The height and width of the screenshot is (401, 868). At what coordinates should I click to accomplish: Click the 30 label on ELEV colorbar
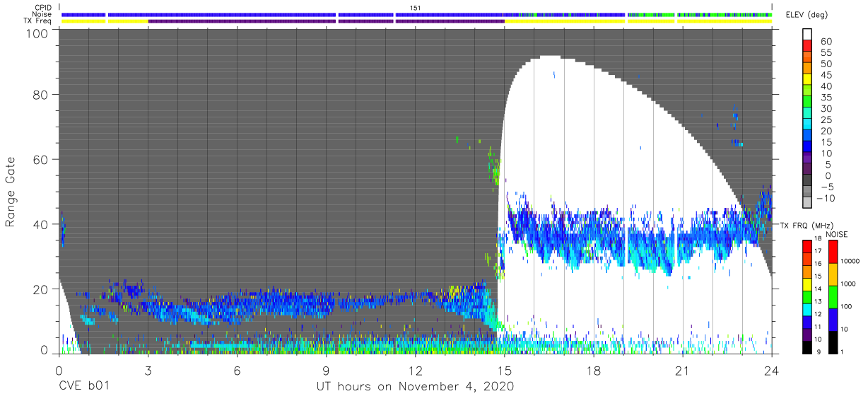coord(826,109)
